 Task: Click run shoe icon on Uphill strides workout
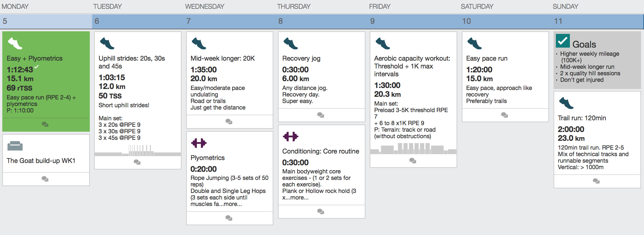[x=107, y=43]
